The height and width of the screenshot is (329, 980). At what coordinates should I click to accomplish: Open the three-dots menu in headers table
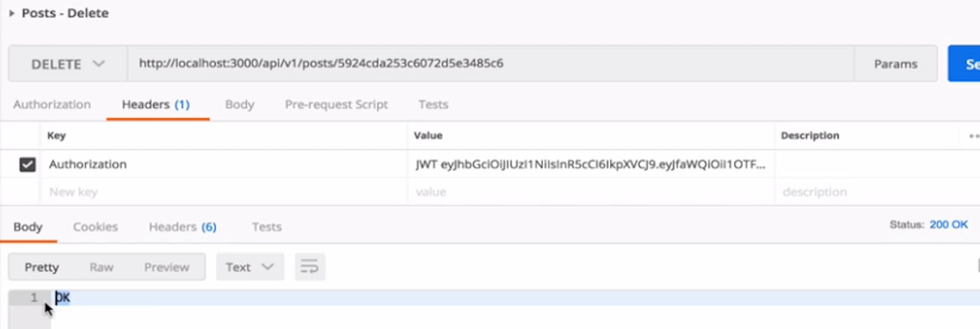974,136
